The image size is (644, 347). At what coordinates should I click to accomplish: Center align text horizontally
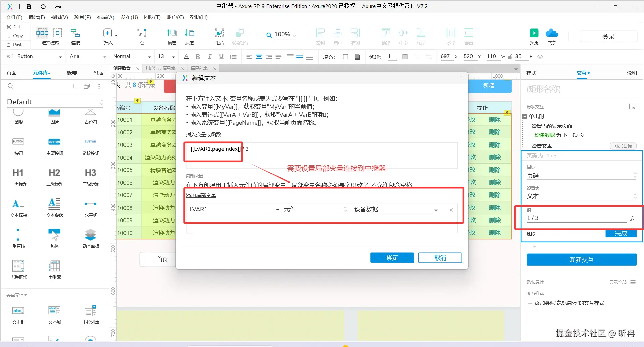(259, 57)
